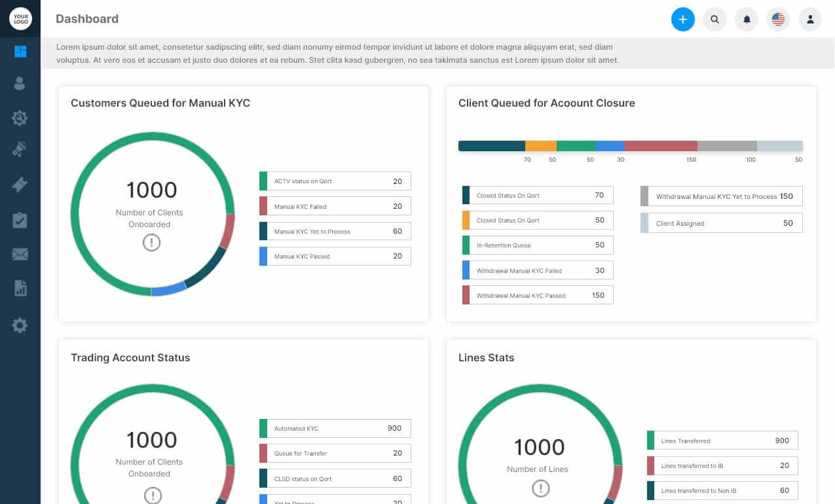
Task: Click the 100 label under the closure bar
Action: pyautogui.click(x=751, y=160)
